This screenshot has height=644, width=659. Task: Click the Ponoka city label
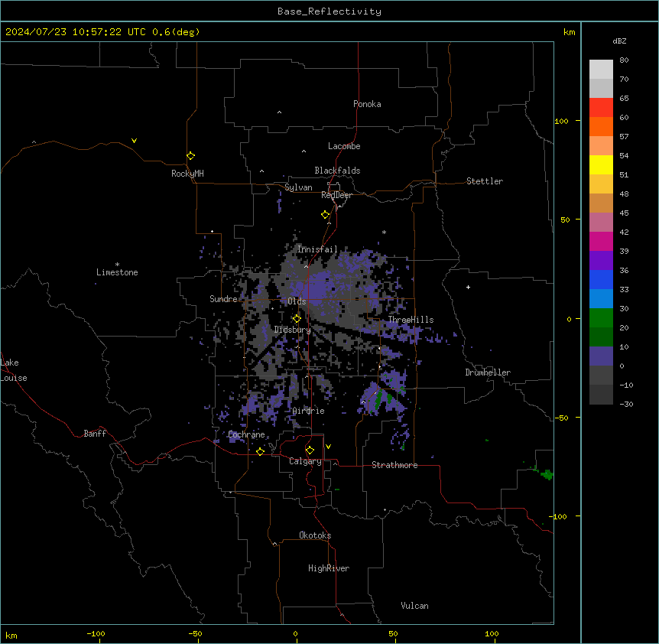coord(367,104)
